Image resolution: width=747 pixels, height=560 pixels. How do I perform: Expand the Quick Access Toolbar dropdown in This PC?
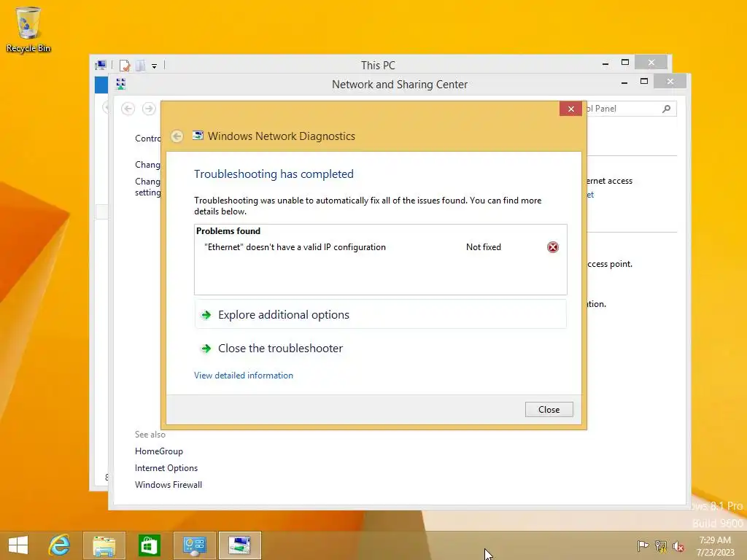(x=155, y=66)
